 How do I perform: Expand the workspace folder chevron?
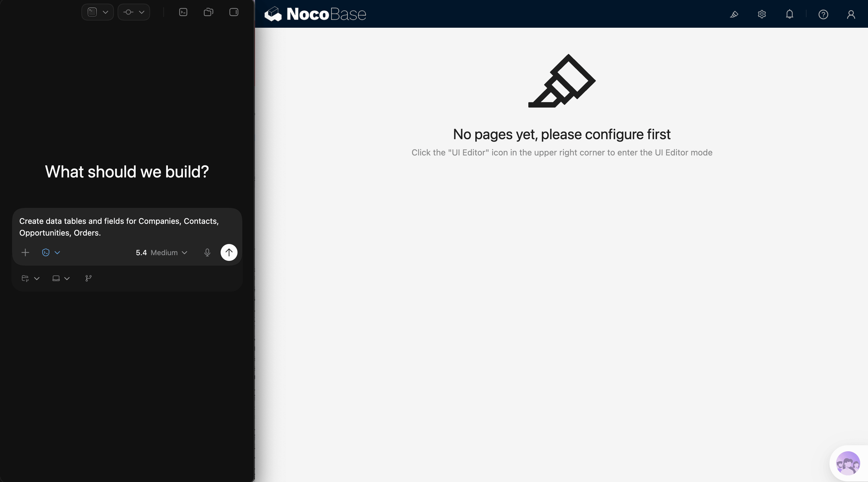point(36,278)
